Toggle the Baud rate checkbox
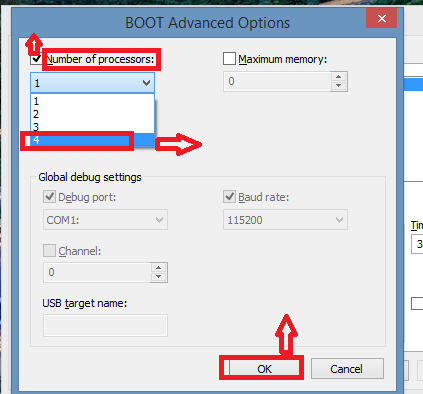423x394 pixels. click(x=229, y=197)
